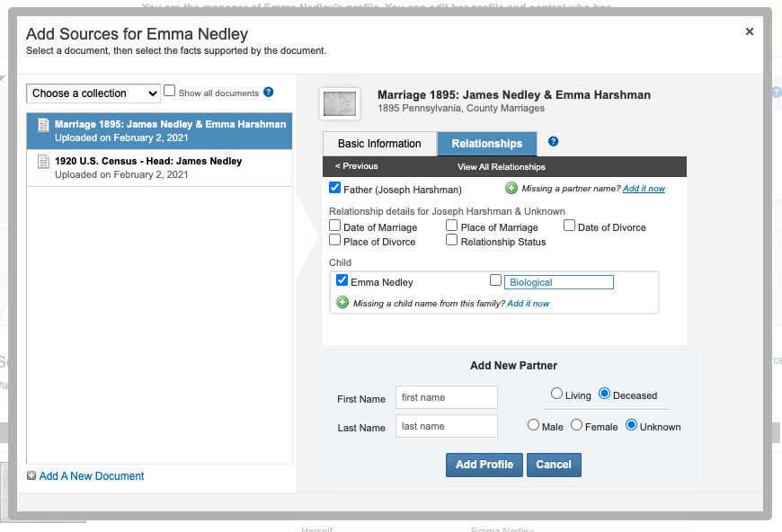Switch to the Basic Information tab

(379, 144)
